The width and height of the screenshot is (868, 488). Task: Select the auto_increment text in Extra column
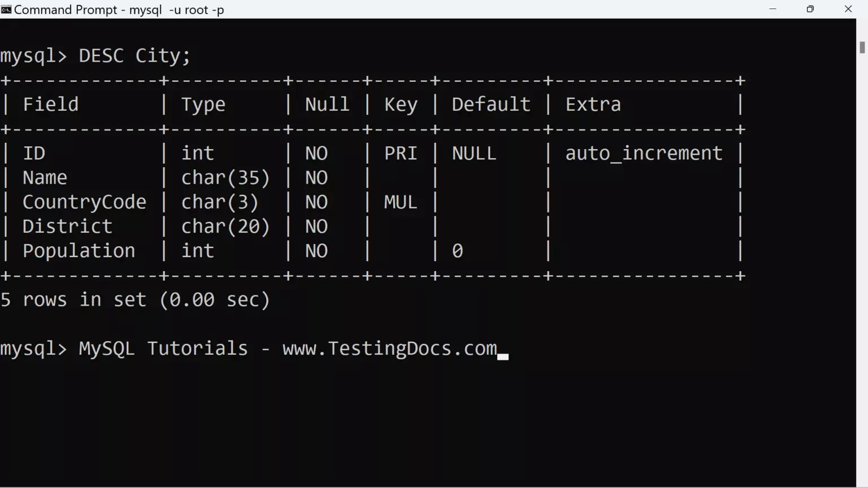(644, 152)
